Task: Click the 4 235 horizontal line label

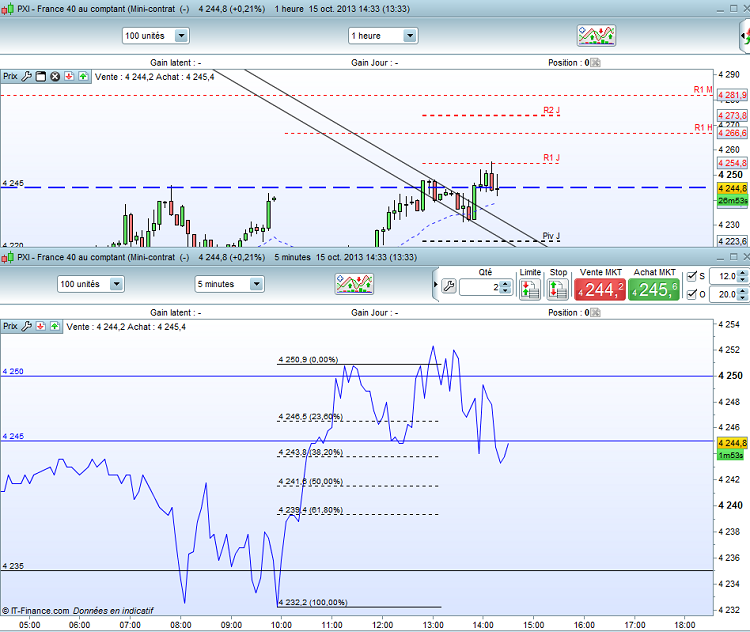Action: click(x=13, y=565)
